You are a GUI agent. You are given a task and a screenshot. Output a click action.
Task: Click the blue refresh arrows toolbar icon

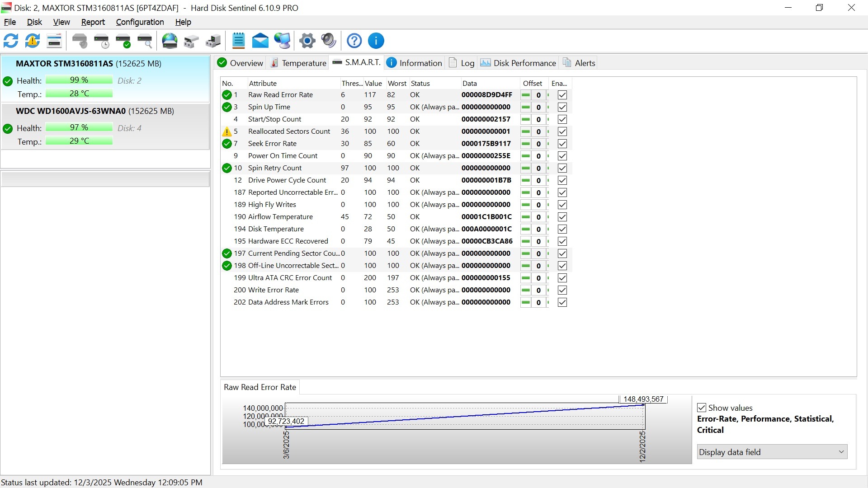11,41
